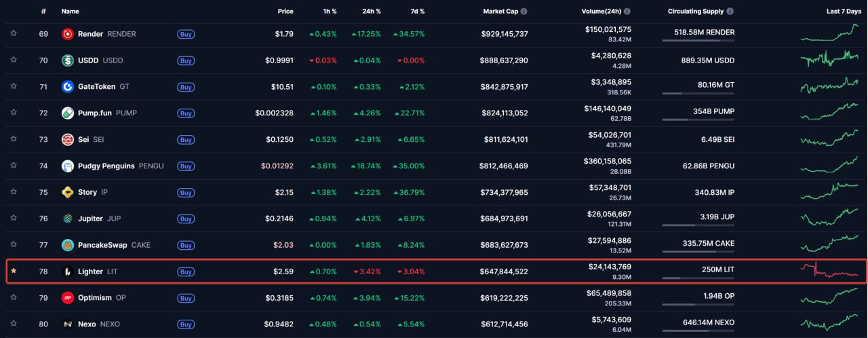Click the Pump.fun coin logo icon
The width and height of the screenshot is (868, 338).
pyautogui.click(x=68, y=113)
